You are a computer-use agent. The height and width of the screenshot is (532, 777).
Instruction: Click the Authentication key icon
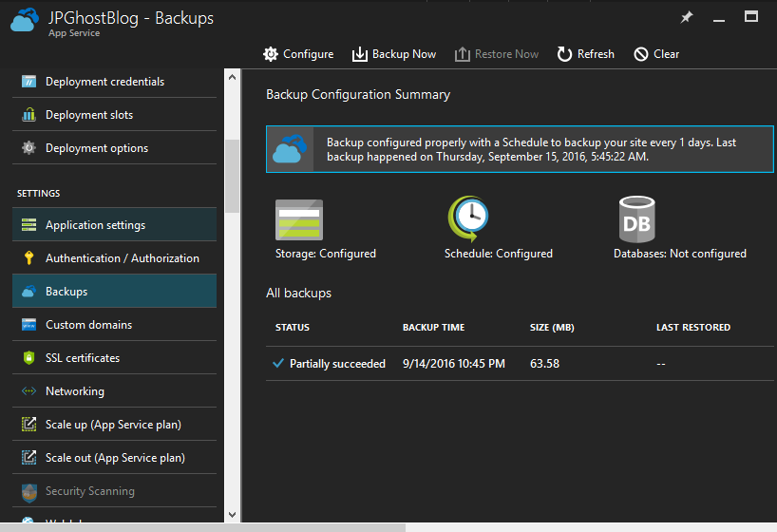point(28,257)
